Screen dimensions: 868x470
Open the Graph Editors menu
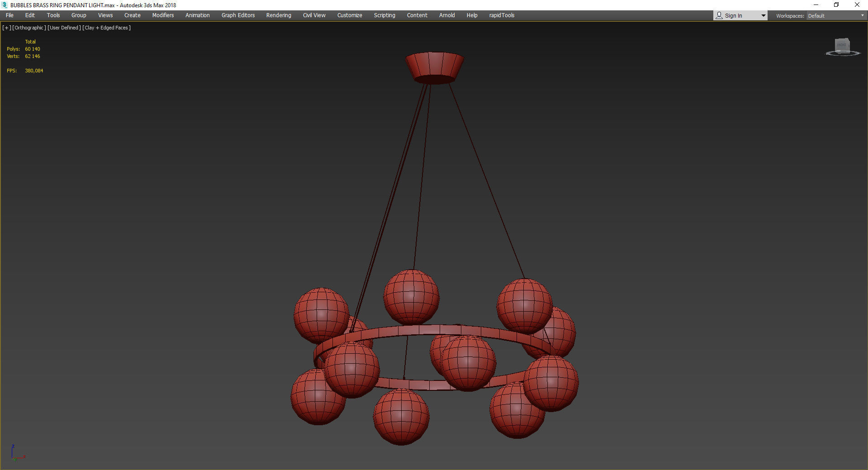(238, 15)
